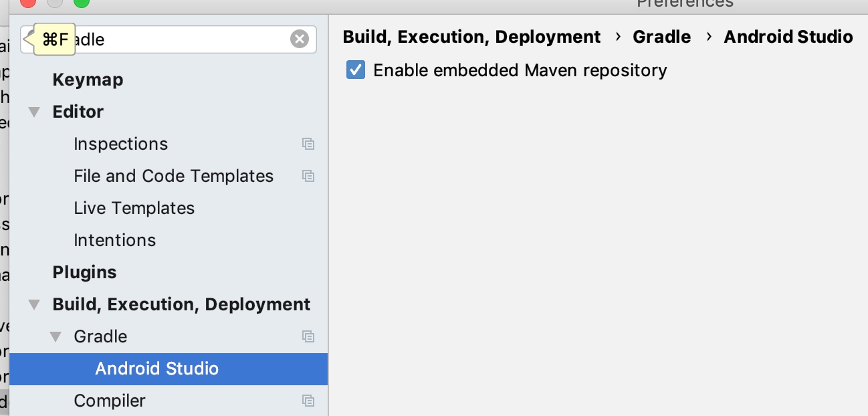Click the project-level icon beside the Gradle row

click(x=308, y=336)
